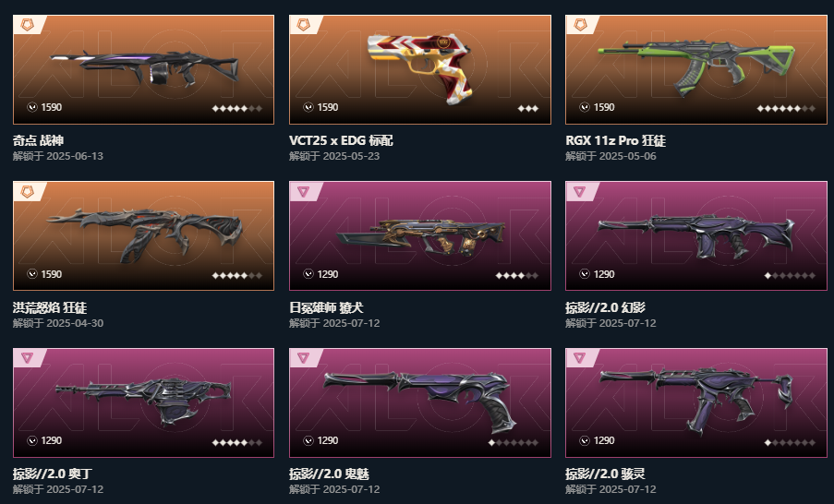Click the VP currency icon on 掠影//2.0 骇灵 card

585,440
